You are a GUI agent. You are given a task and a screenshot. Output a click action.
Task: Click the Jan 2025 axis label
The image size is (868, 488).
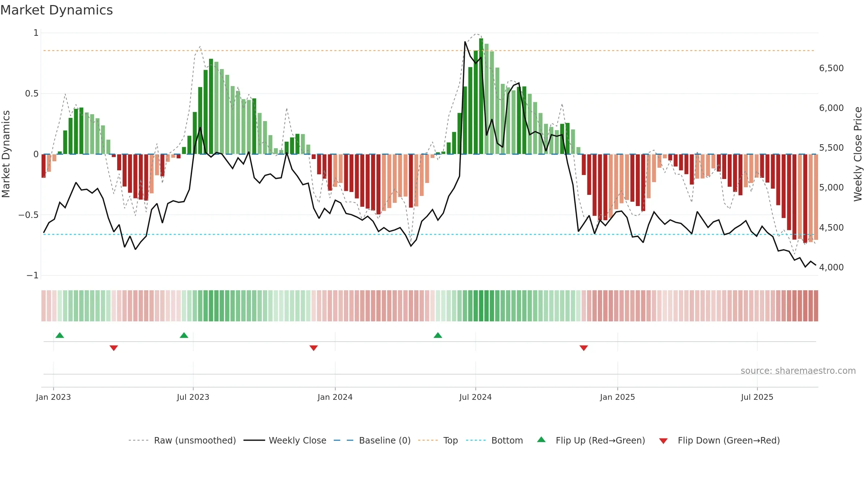(617, 397)
